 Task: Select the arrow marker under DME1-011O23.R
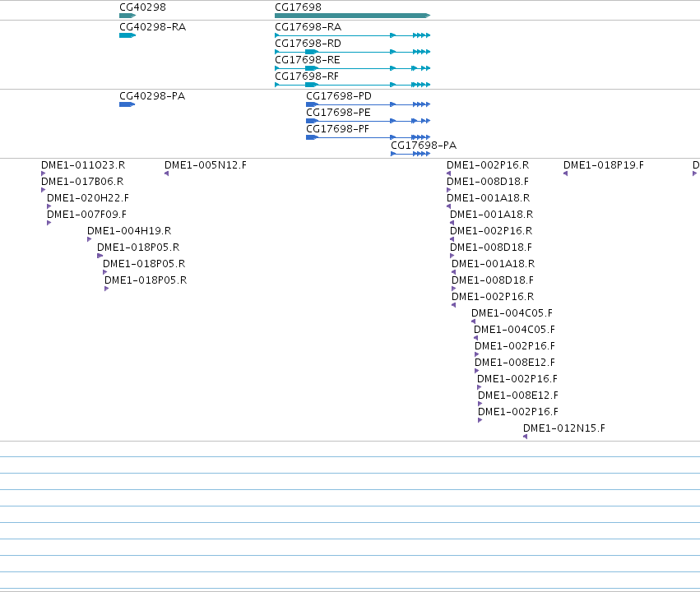44,173
